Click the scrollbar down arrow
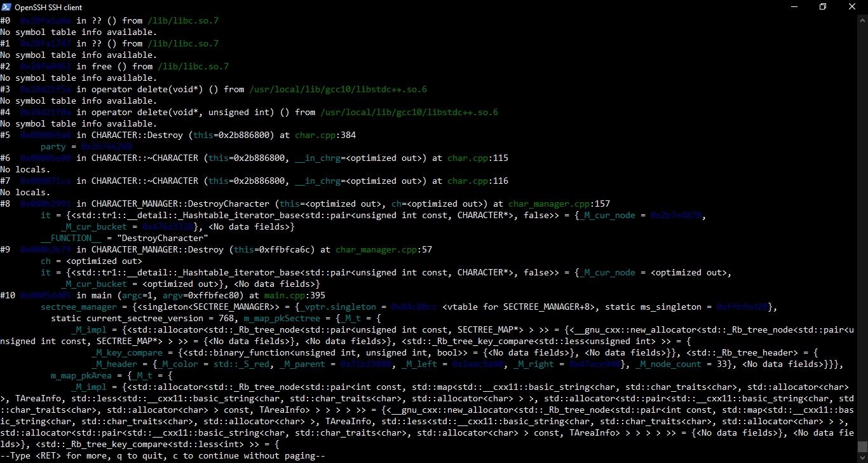 (x=862, y=457)
